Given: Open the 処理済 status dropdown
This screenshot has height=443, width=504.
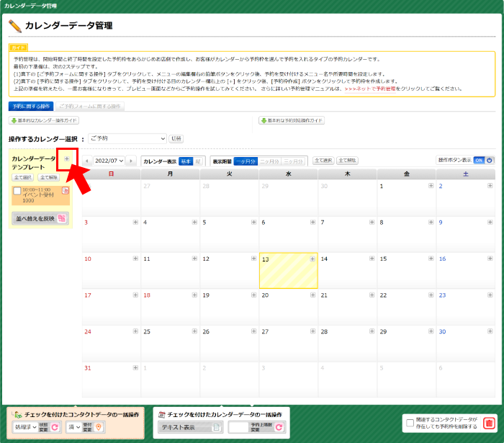Looking at the screenshot, I should [x=27, y=427].
